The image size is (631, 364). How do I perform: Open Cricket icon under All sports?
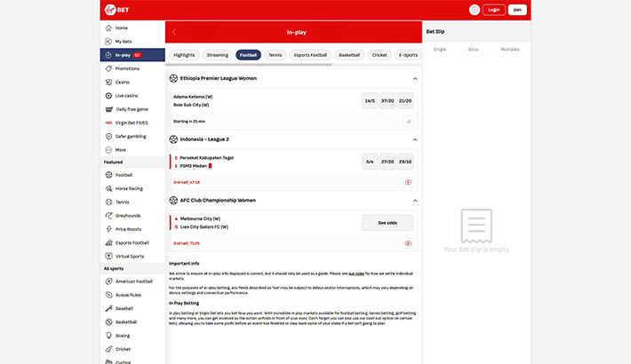click(108, 349)
